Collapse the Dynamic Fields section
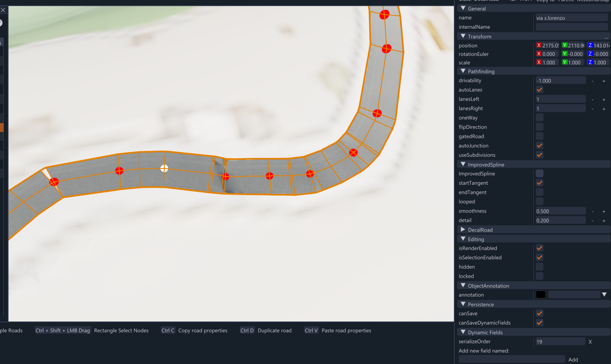 point(463,332)
